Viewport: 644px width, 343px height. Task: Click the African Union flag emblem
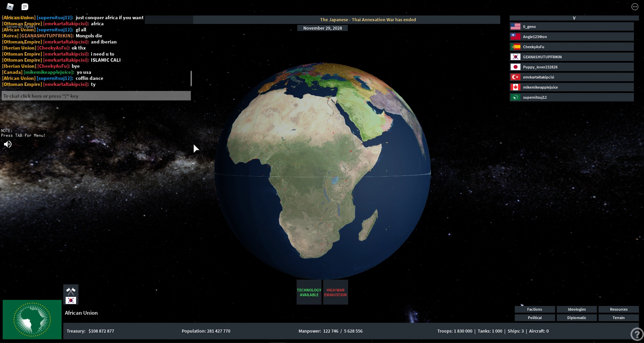click(x=32, y=319)
